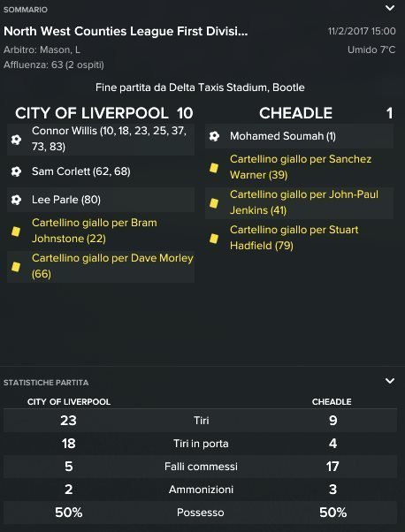Open CITY OF LIVERPOOL team name in scoreline
Viewport: 405px width, 532px height.
coord(92,113)
